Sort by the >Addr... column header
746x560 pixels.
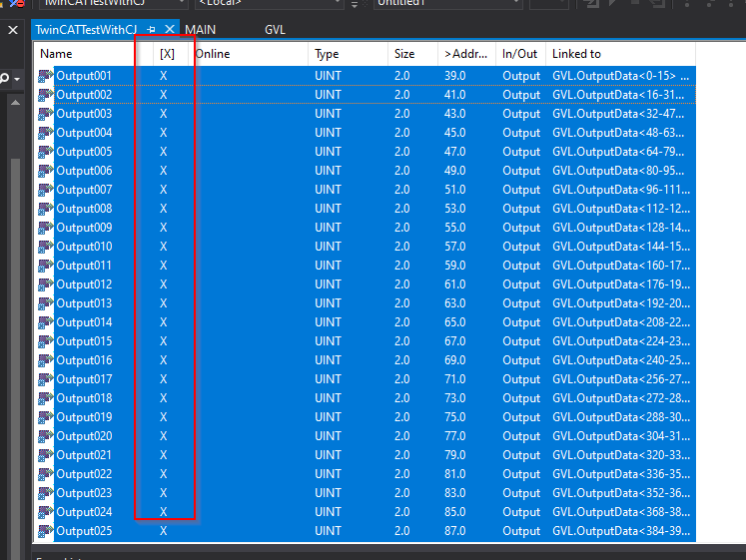click(x=465, y=54)
